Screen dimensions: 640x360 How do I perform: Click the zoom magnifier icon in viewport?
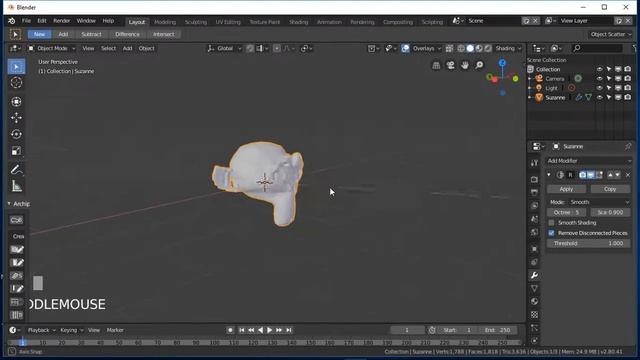pos(479,65)
